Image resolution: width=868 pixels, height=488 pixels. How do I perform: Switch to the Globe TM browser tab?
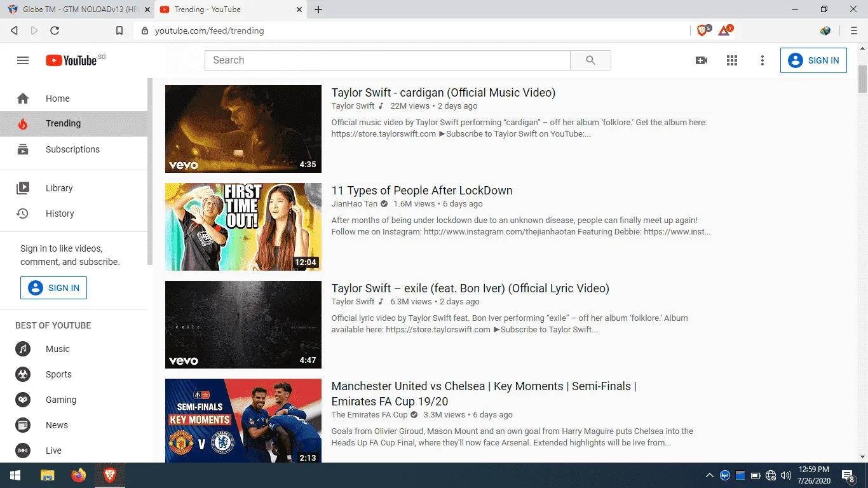[x=78, y=10]
